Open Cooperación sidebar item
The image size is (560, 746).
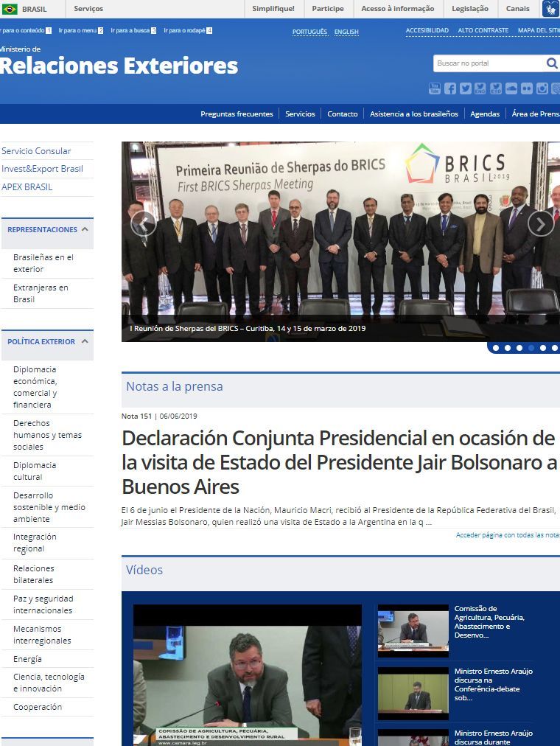38,707
